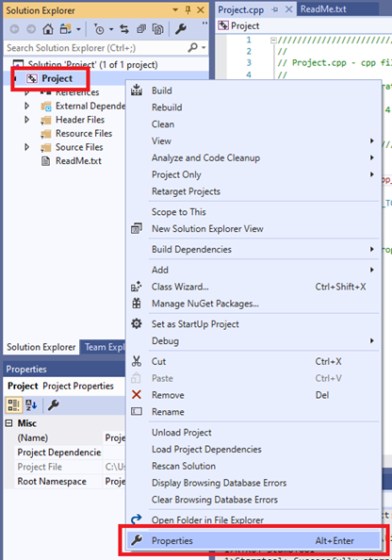Toggle Alphabetical sort in Properties panel
Image resolution: width=392 pixels, height=560 pixels.
(x=31, y=405)
